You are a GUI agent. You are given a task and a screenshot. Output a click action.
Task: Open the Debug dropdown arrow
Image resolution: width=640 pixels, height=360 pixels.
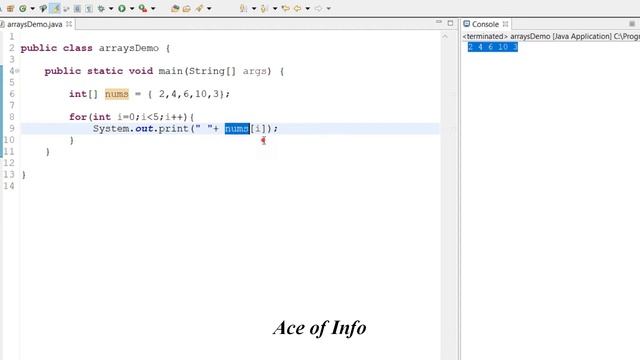[x=111, y=8]
